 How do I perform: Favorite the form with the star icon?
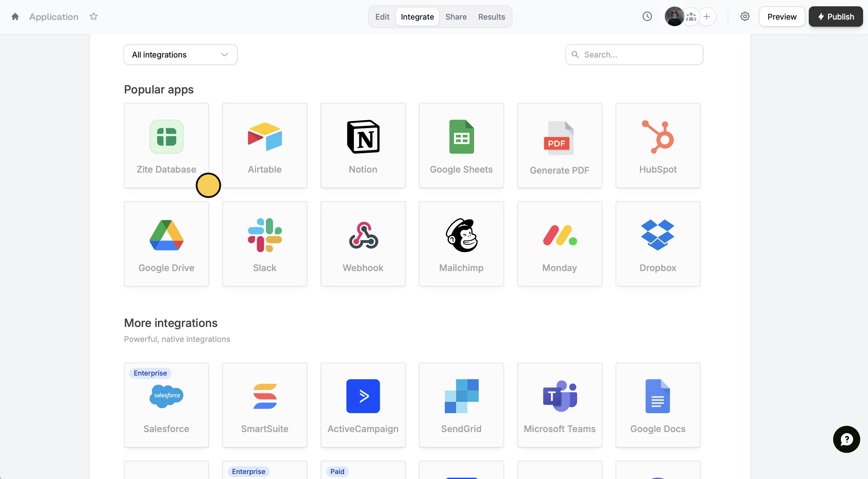[93, 17]
